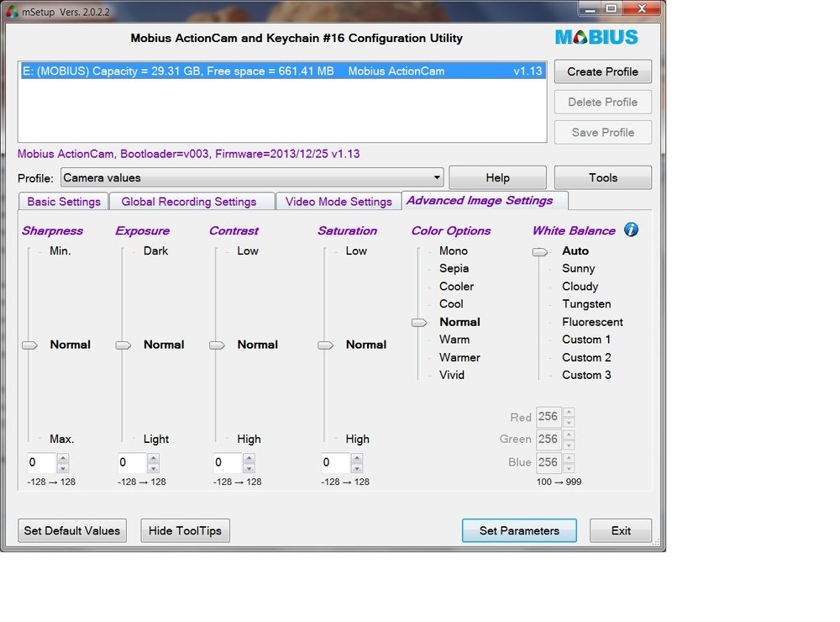This screenshot has width=840, height=622.
Task: Select Cooler color option
Action: pyautogui.click(x=456, y=287)
